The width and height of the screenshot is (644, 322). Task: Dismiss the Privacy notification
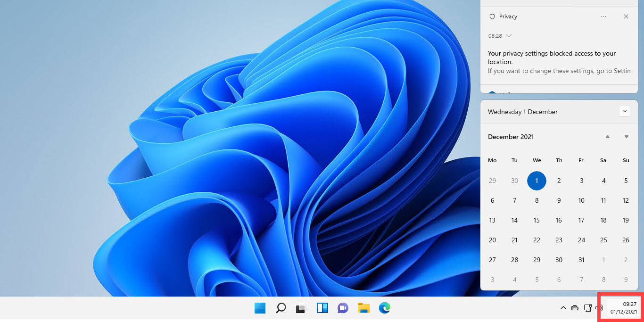(626, 16)
